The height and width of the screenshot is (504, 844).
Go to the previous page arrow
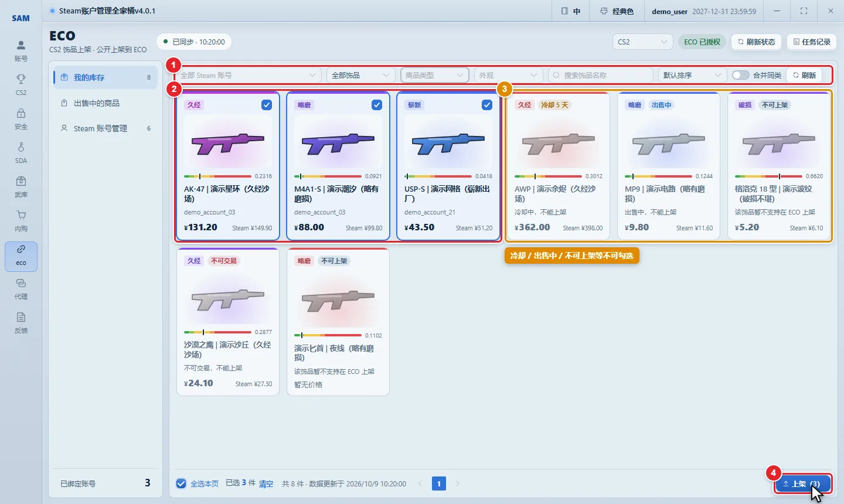point(420,483)
